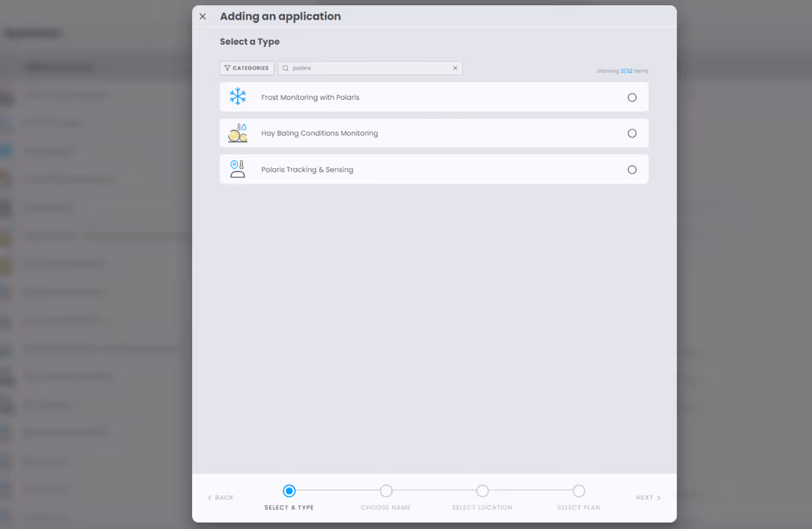Click the Showing 3/32 items counter
The height and width of the screenshot is (529, 812).
click(622, 71)
